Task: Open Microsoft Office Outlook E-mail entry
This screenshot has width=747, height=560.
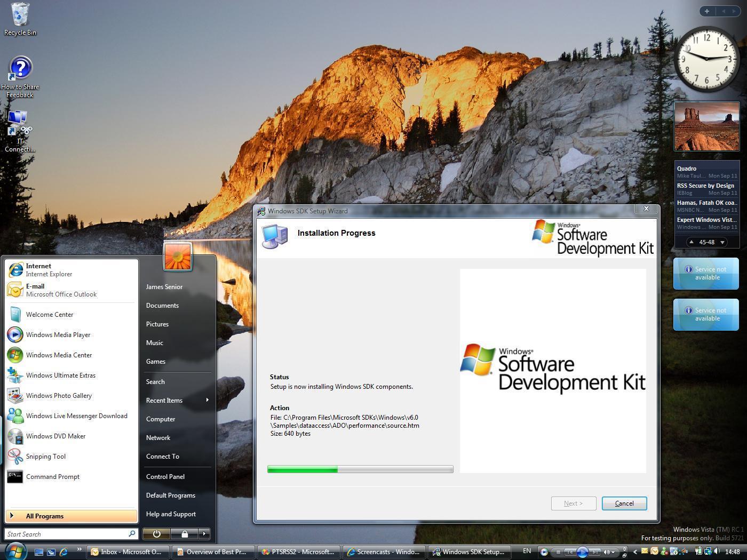Action: point(71,290)
